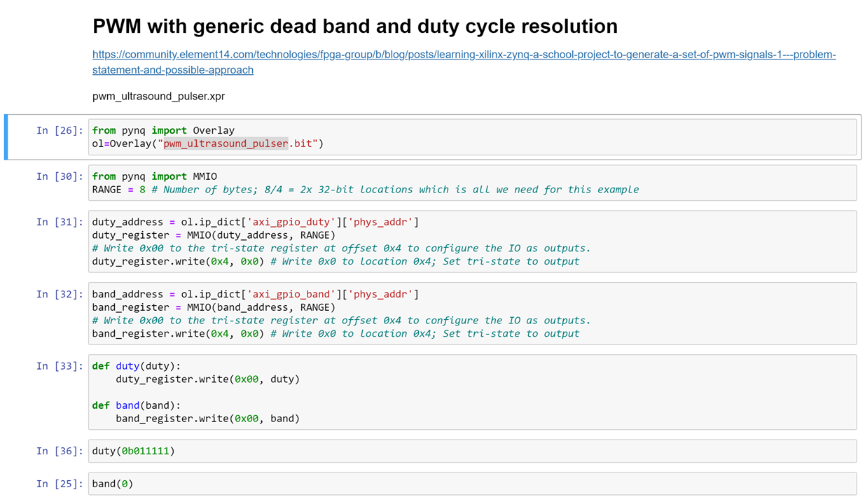Click the def duty(duty) function line
Screen dimensions: 865x504
pos(136,366)
